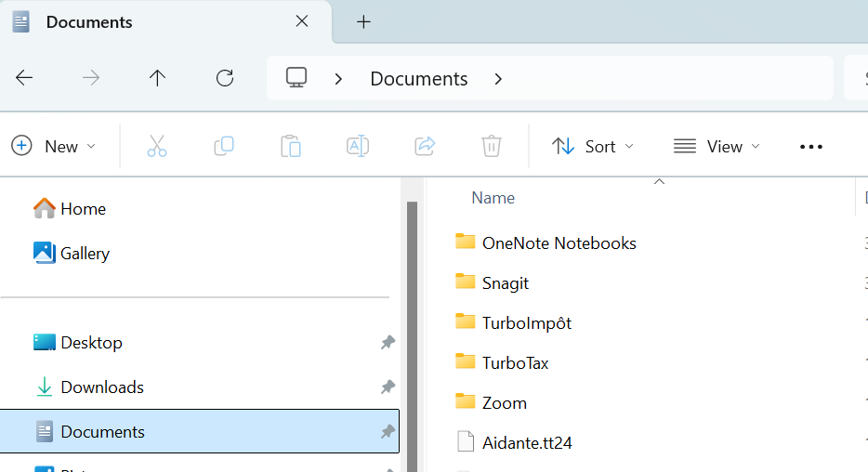Open the New item dropdown

54,146
